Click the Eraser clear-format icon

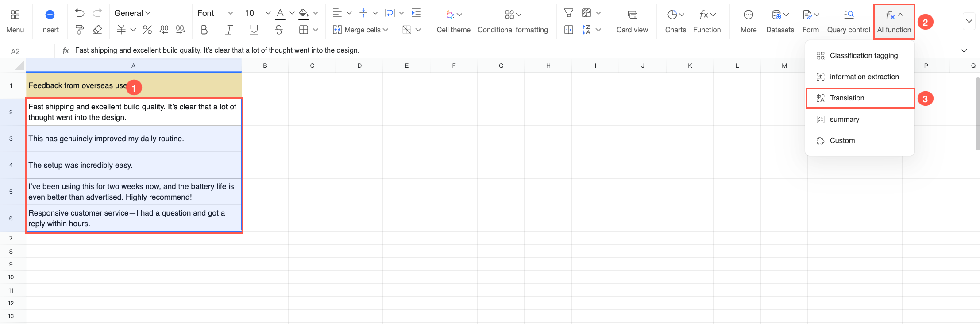point(97,30)
